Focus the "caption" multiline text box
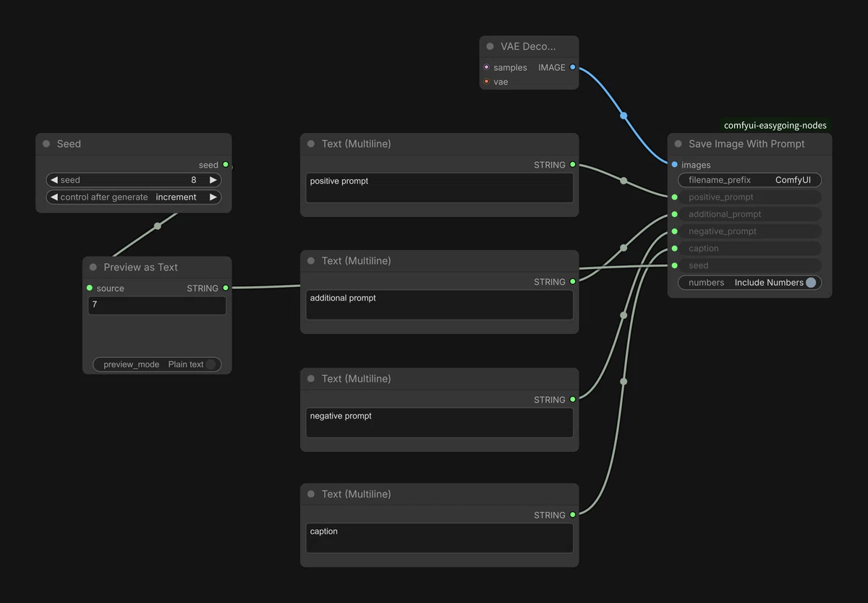Viewport: 868px width, 603px height. click(440, 539)
